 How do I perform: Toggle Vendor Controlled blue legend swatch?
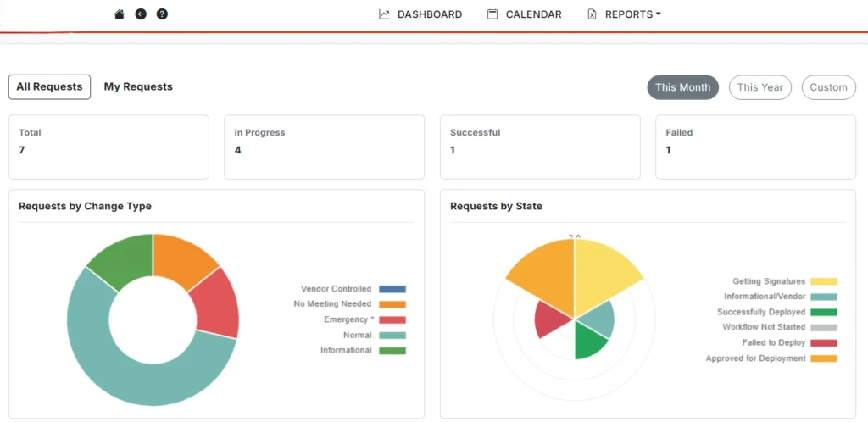[392, 289]
